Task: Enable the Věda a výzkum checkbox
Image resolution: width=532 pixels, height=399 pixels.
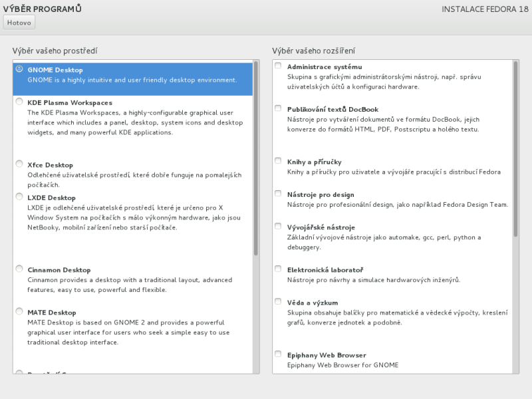Action: [x=277, y=300]
